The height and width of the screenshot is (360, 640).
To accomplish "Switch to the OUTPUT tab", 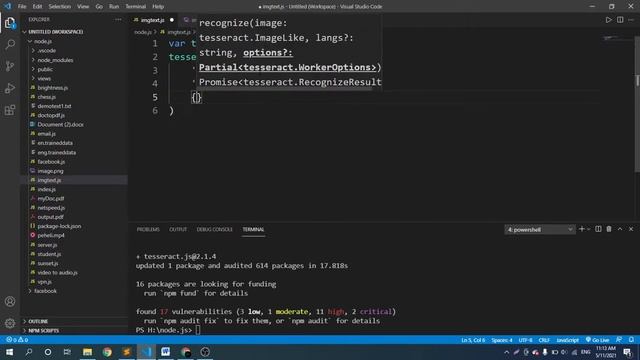I will pyautogui.click(x=178, y=229).
